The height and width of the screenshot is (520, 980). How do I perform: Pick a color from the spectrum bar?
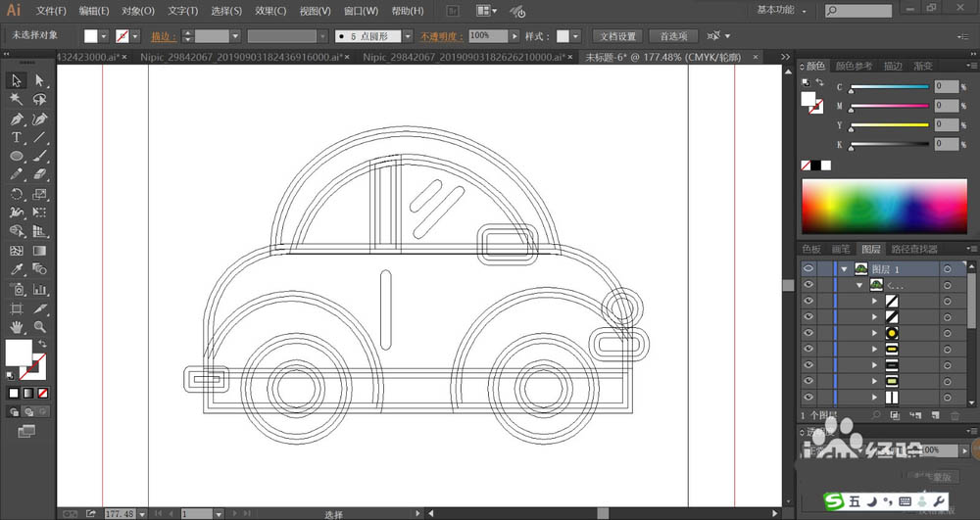884,207
